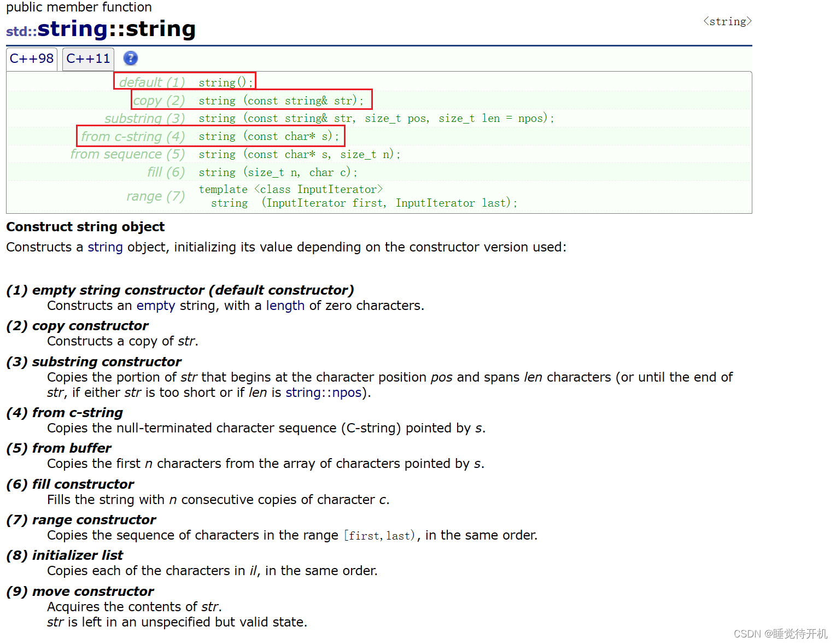Click the '(4) from c-string' heading
Screen dimensions: 836x644
pyautogui.click(x=65, y=413)
